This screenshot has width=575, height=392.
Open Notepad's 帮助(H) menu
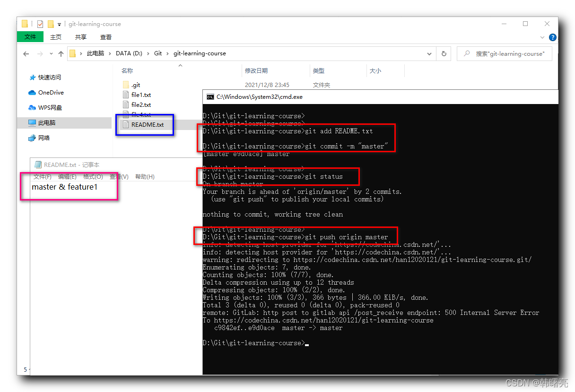[145, 177]
